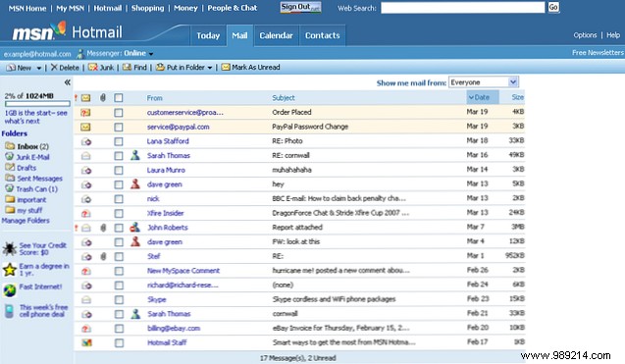Screen dimensions: 625x364
Task: Click the New message envelope icon
Action: (11, 68)
